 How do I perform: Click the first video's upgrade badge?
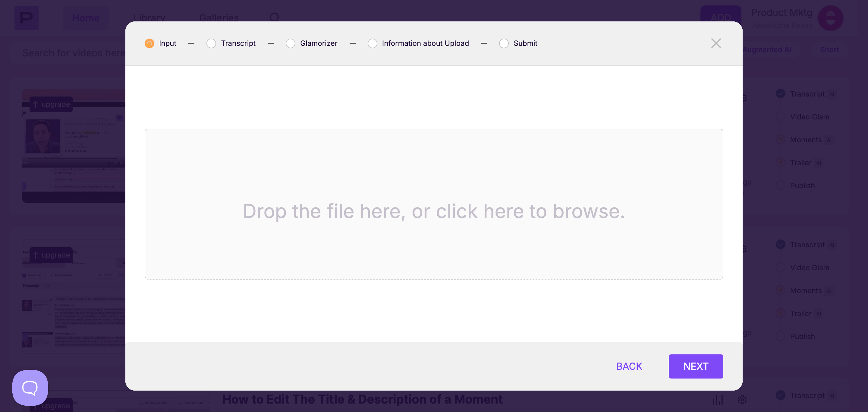click(51, 104)
